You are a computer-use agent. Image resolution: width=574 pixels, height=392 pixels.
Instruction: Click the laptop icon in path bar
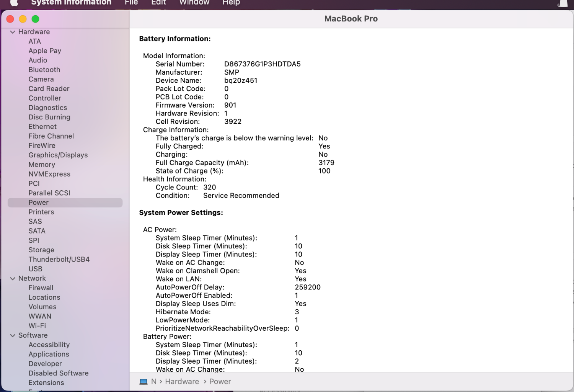click(143, 382)
